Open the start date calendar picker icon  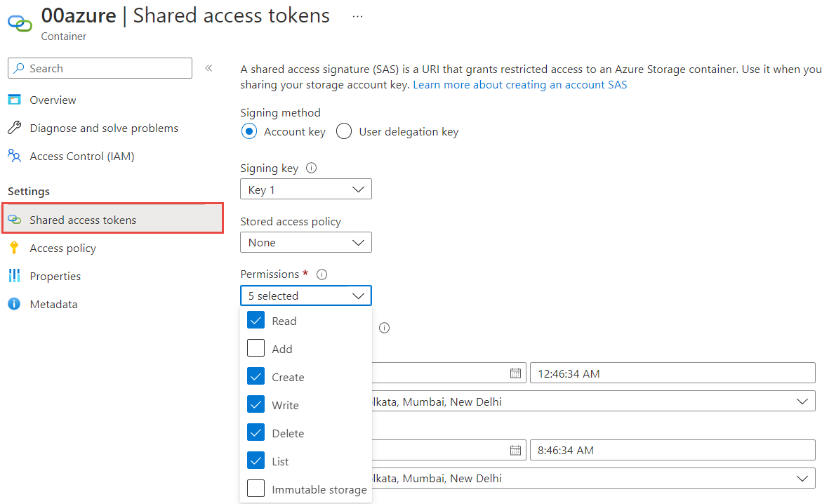515,373
